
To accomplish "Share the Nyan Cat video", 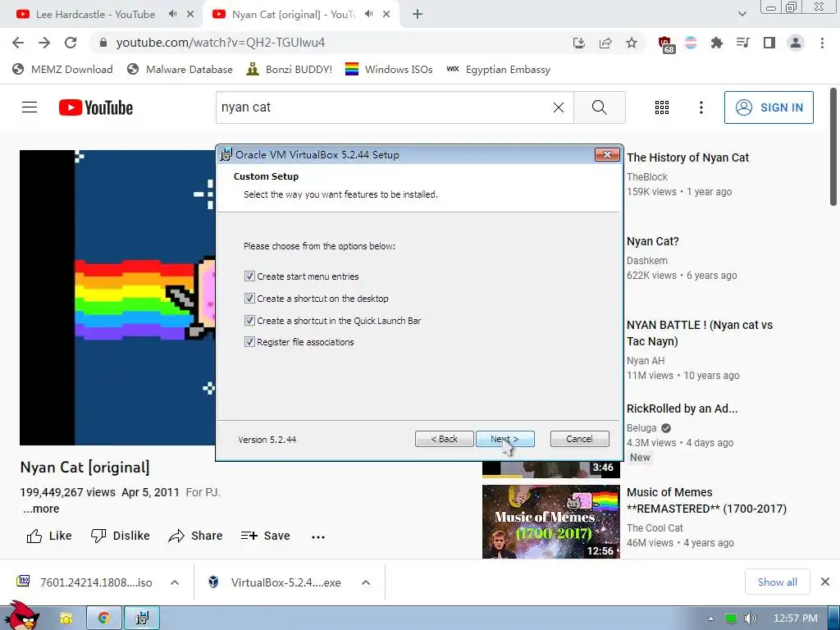I will [x=195, y=536].
